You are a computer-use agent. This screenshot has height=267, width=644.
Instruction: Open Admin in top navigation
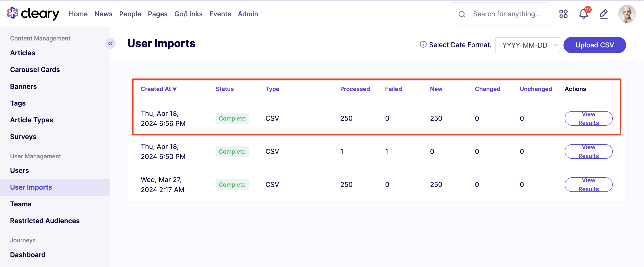tap(248, 14)
